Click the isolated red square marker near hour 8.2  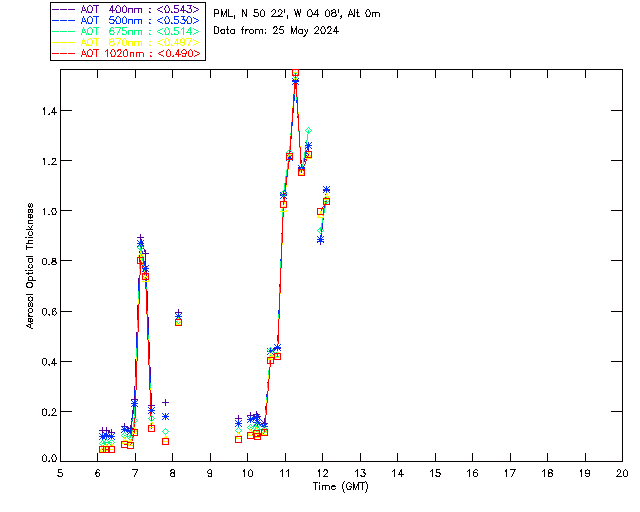(178, 323)
